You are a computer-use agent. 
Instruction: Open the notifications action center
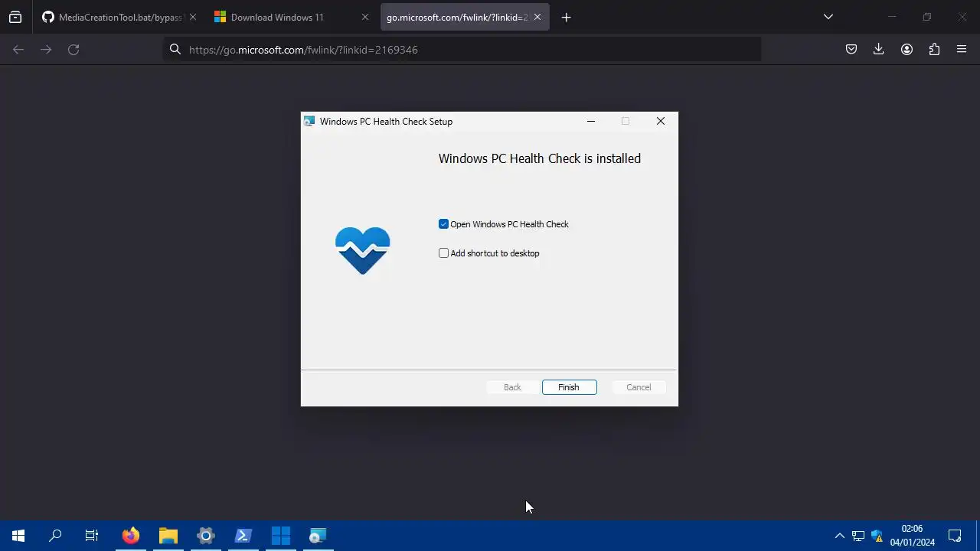tap(955, 536)
